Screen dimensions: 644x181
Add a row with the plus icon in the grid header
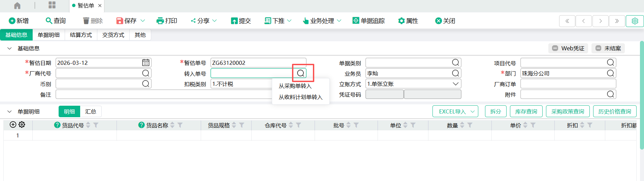pyautogui.click(x=13, y=125)
